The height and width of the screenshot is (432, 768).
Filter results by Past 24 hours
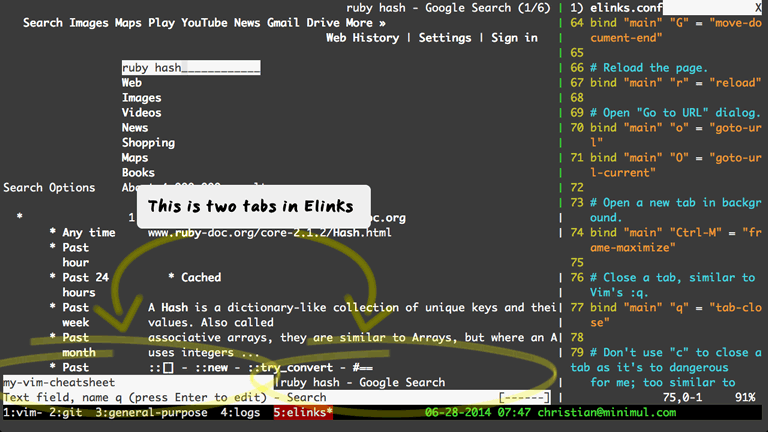click(x=85, y=285)
